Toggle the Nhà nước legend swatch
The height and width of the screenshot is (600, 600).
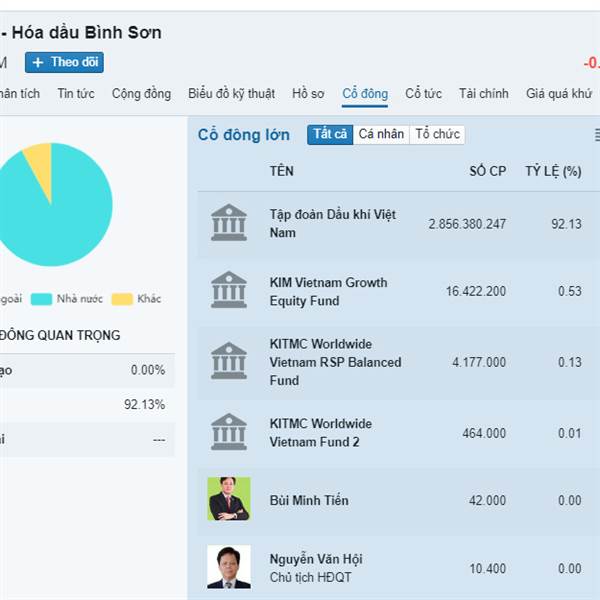(x=41, y=299)
